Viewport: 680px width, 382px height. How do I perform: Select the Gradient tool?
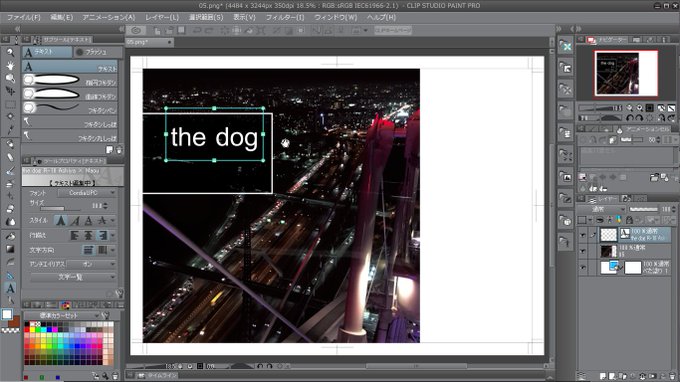10,249
